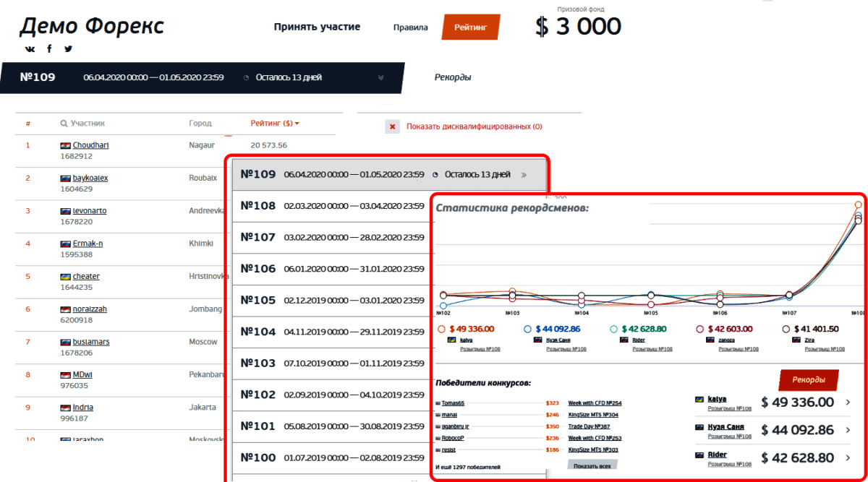
Task: Switch to the Рейтинг tab
Action: (x=470, y=27)
